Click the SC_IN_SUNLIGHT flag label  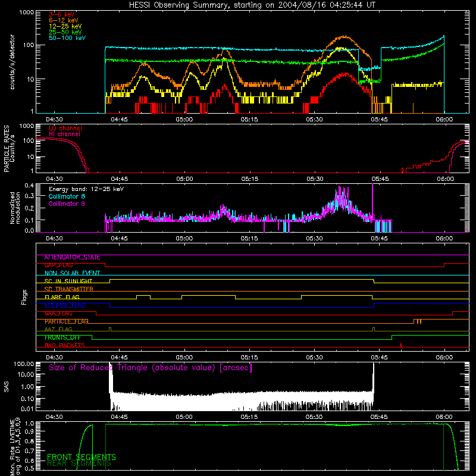click(68, 281)
